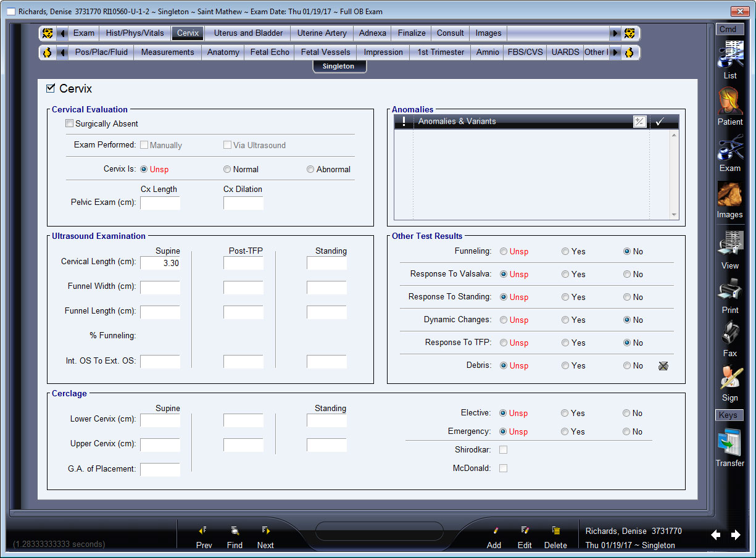Click the Pelvic Exam Cx Length field

click(160, 203)
